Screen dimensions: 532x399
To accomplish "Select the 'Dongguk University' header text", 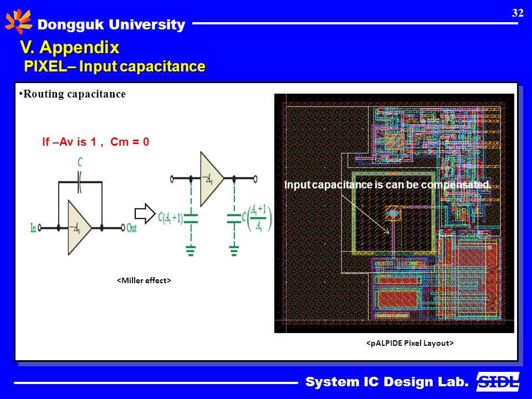I will [111, 24].
